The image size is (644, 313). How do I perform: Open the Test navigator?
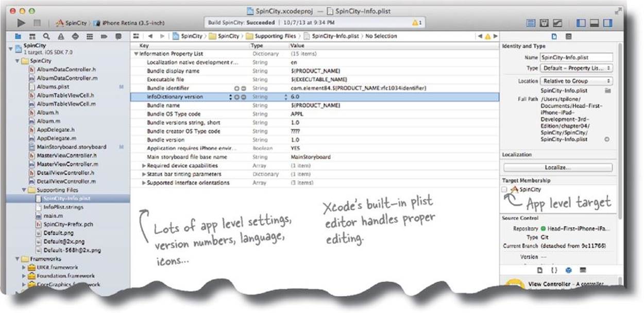pyautogui.click(x=75, y=37)
